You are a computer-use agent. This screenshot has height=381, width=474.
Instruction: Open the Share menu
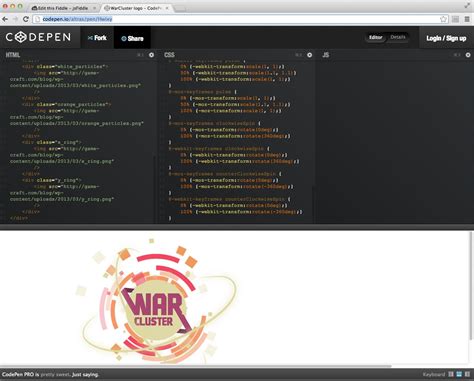[132, 38]
